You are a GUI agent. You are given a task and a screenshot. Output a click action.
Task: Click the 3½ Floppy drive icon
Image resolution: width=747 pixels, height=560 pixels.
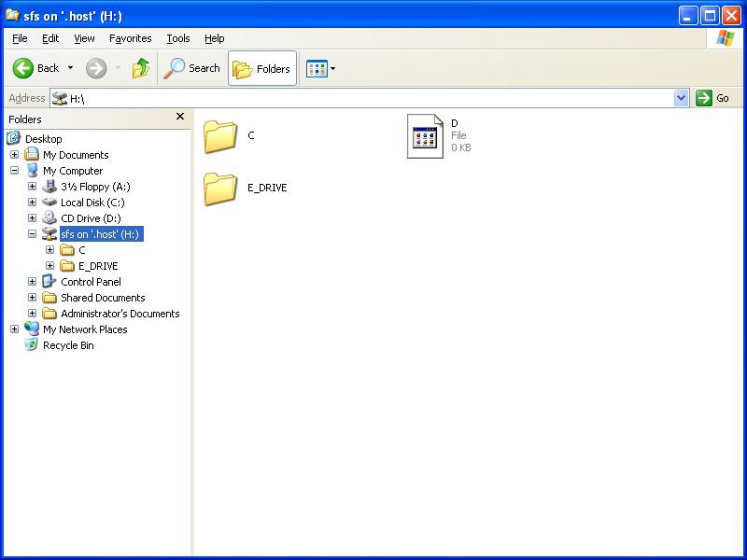pyautogui.click(x=49, y=186)
